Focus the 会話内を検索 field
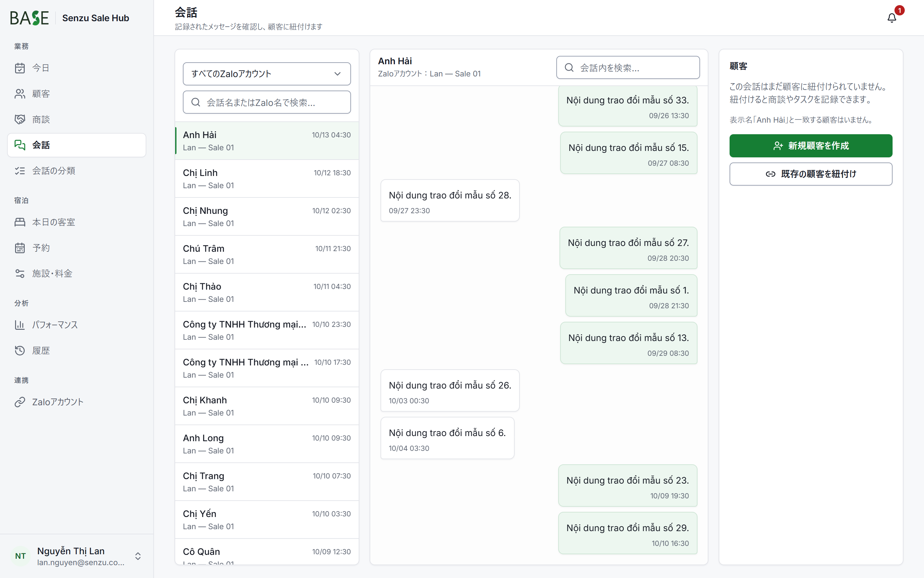The image size is (924, 578). [628, 68]
